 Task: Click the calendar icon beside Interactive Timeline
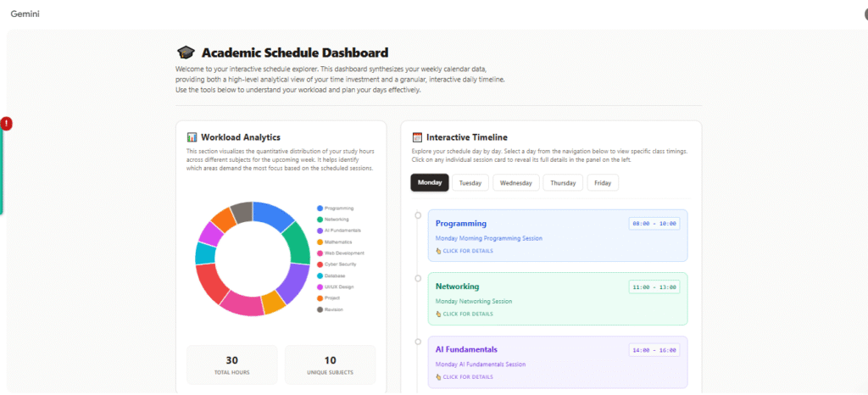point(417,137)
